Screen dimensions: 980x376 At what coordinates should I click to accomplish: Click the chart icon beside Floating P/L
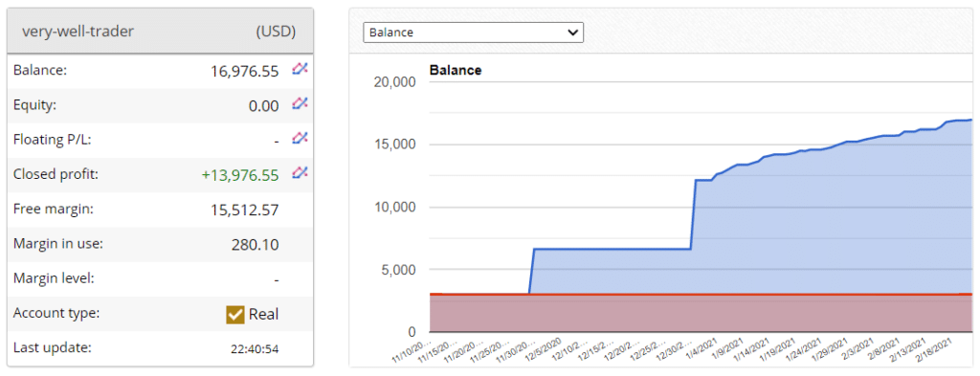pos(300,140)
